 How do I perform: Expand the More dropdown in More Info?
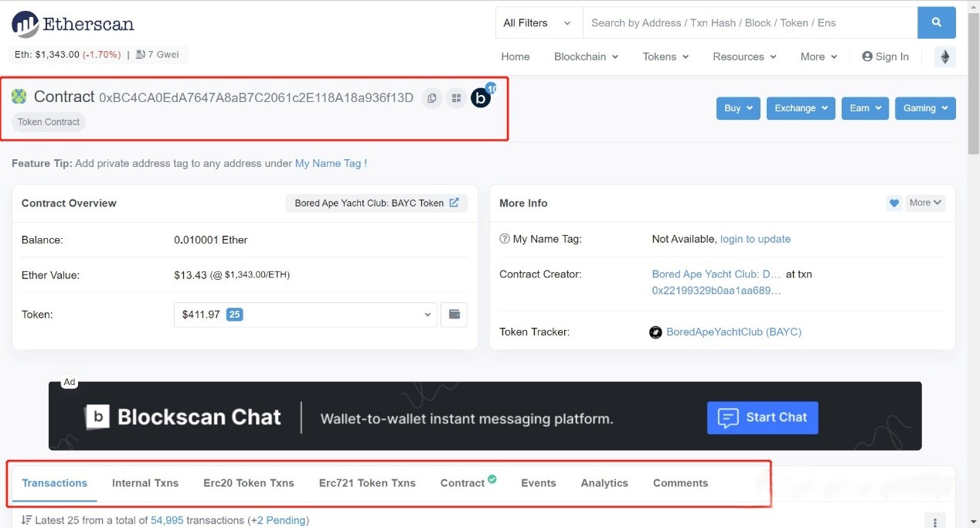925,203
